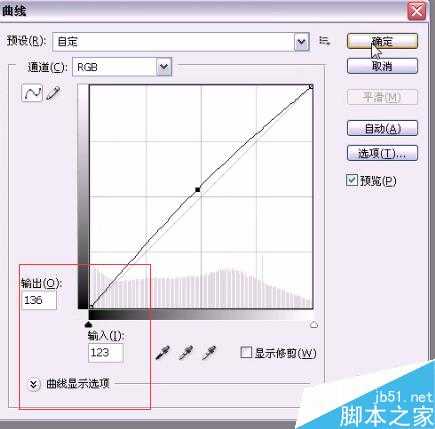435x429 pixels.
Task: Click the white input slider triangle
Action: point(314,324)
